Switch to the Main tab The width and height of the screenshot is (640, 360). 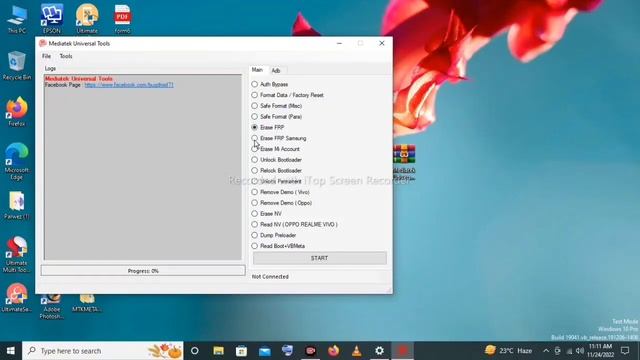pyautogui.click(x=257, y=70)
